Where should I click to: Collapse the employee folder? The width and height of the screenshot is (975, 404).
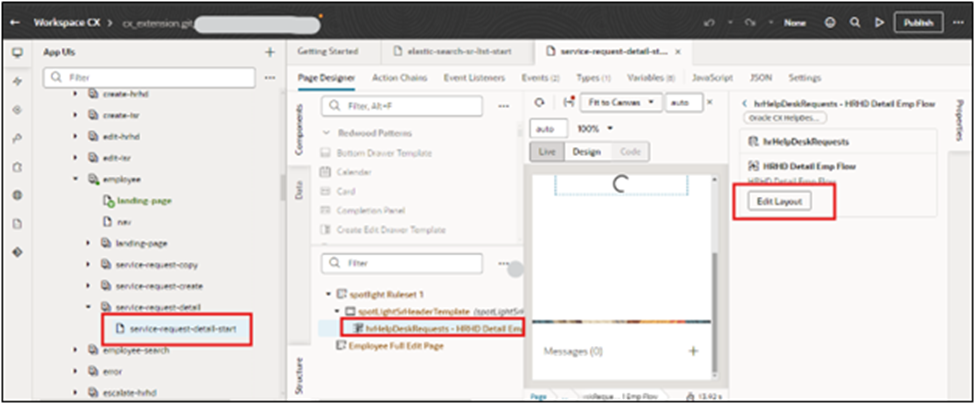(x=75, y=179)
